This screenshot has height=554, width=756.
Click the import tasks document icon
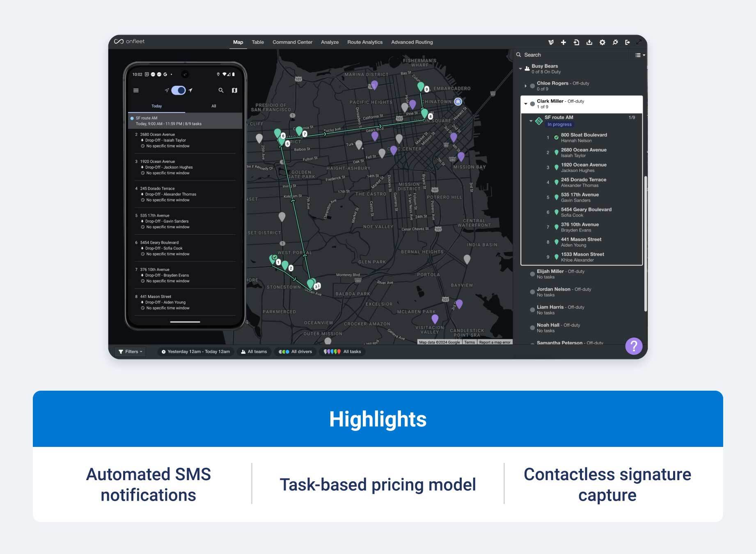coord(576,42)
